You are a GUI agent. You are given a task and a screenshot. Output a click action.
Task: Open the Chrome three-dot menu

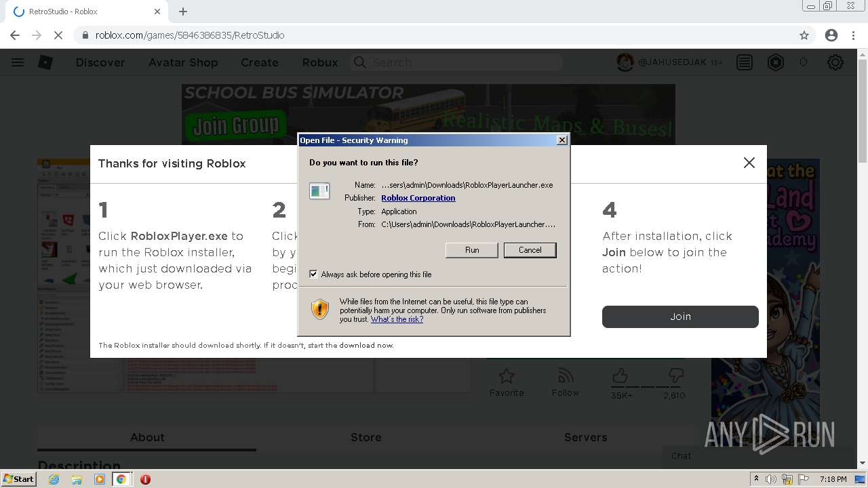pos(854,35)
